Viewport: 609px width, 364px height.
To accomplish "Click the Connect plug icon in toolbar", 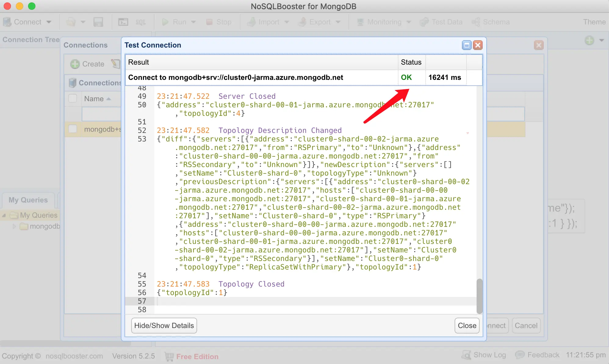I will pyautogui.click(x=7, y=22).
